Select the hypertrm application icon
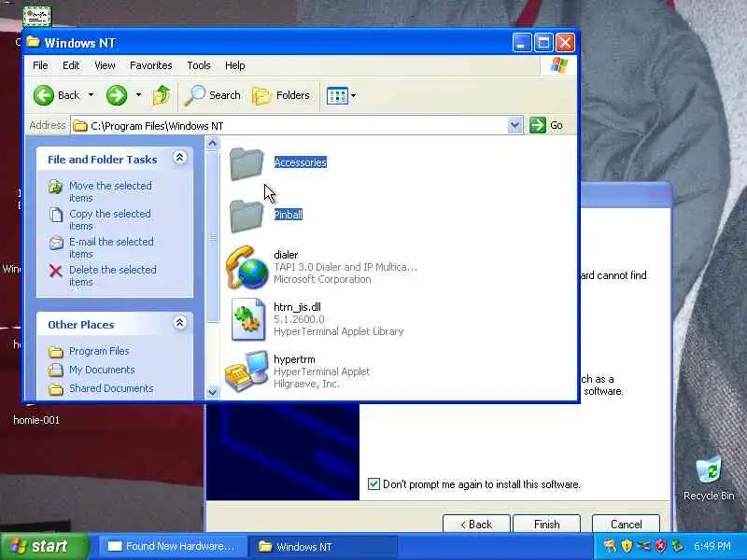This screenshot has height=560, width=747. [247, 371]
